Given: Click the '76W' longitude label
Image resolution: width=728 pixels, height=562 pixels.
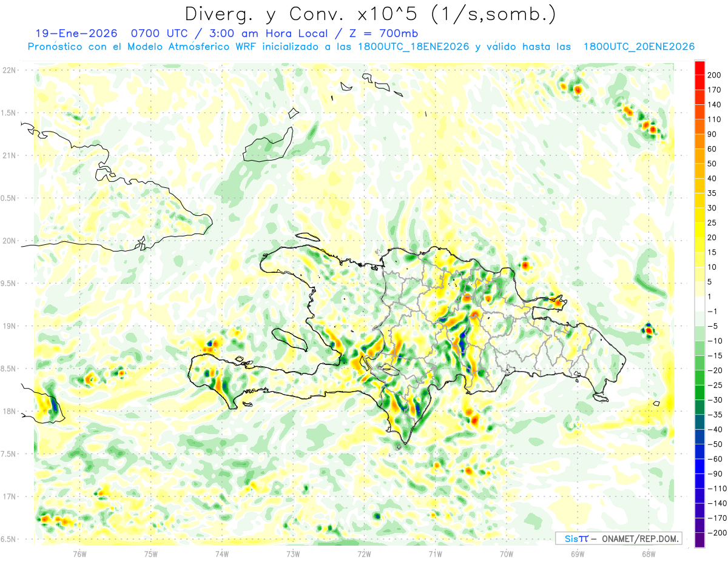Looking at the screenshot, I should pos(79,554).
